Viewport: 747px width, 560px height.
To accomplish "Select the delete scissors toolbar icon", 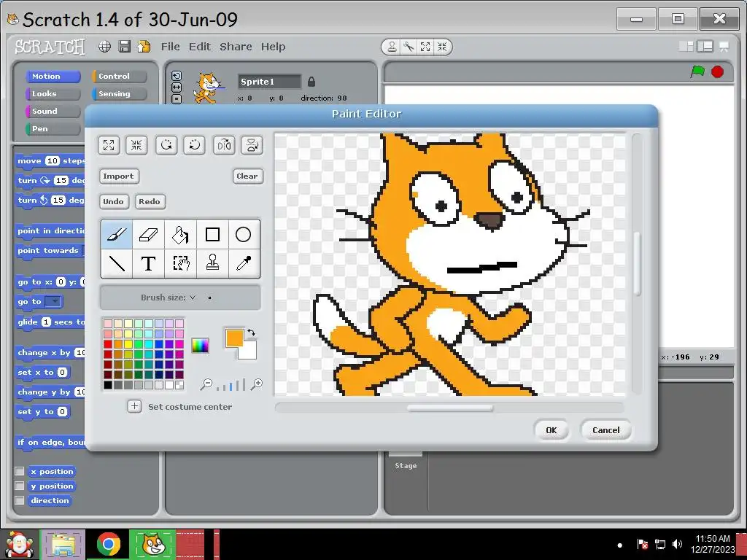I will coord(409,47).
